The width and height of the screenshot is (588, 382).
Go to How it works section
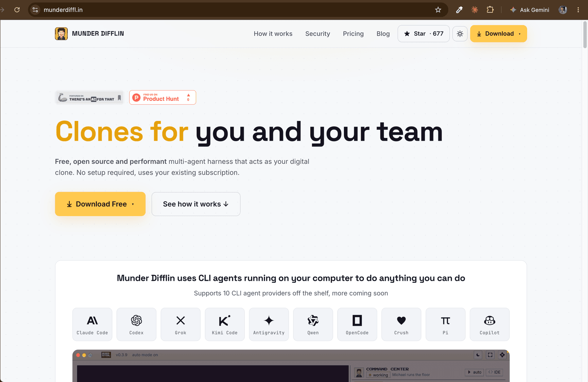pyautogui.click(x=273, y=34)
